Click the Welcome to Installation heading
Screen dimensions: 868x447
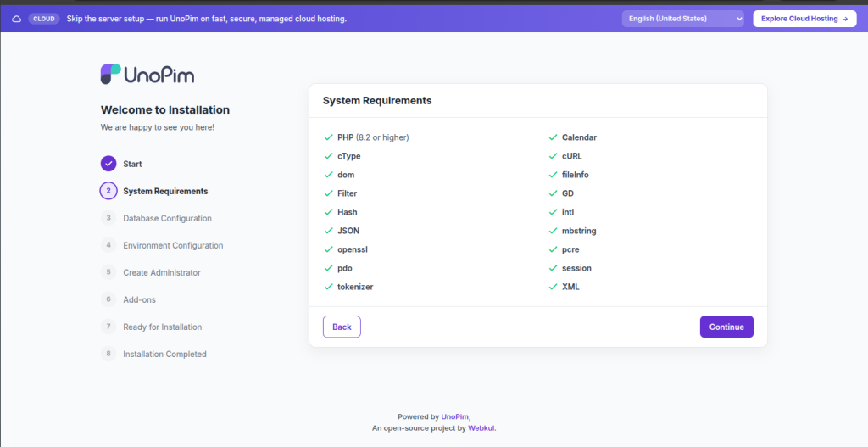pos(165,109)
